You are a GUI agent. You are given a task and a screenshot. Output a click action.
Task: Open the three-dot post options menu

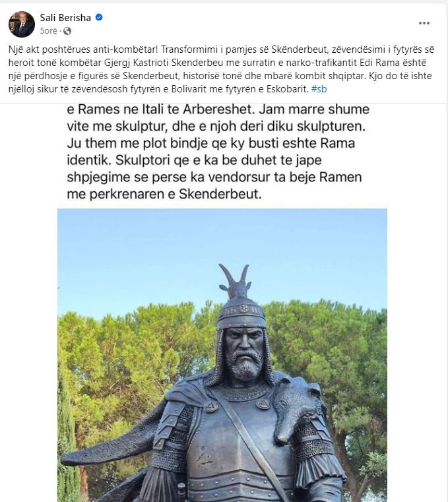424,23
